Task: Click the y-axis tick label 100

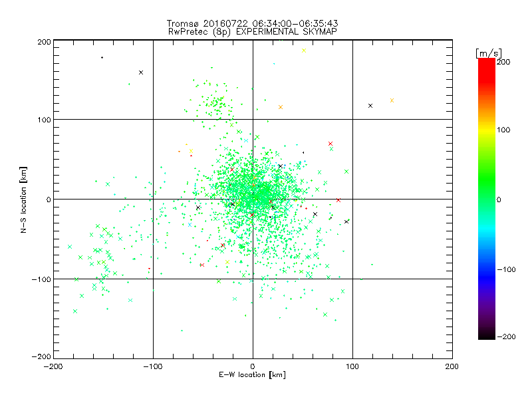Action: 44,120
